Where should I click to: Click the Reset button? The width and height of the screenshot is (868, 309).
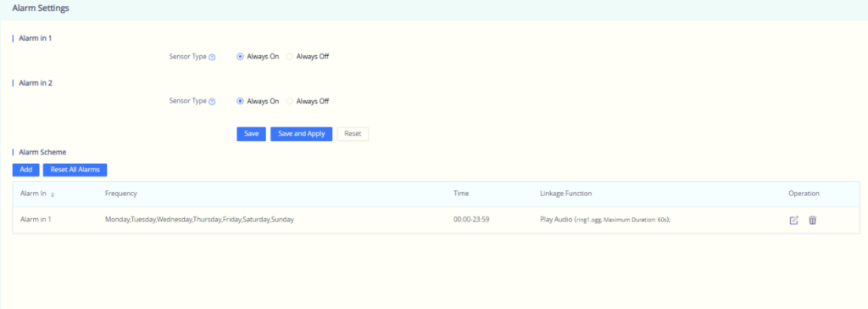pyautogui.click(x=353, y=133)
